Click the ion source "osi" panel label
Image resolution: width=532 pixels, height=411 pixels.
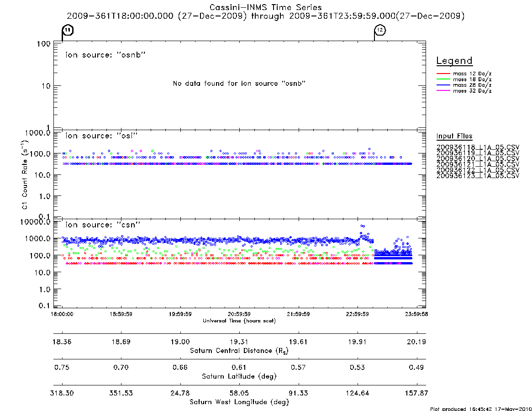pyautogui.click(x=101, y=136)
